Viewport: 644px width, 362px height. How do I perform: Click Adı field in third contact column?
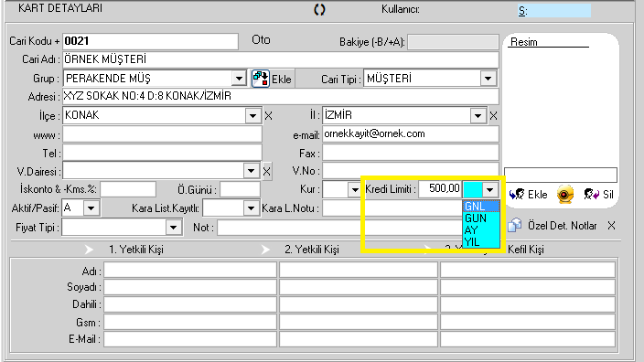tap(528, 270)
